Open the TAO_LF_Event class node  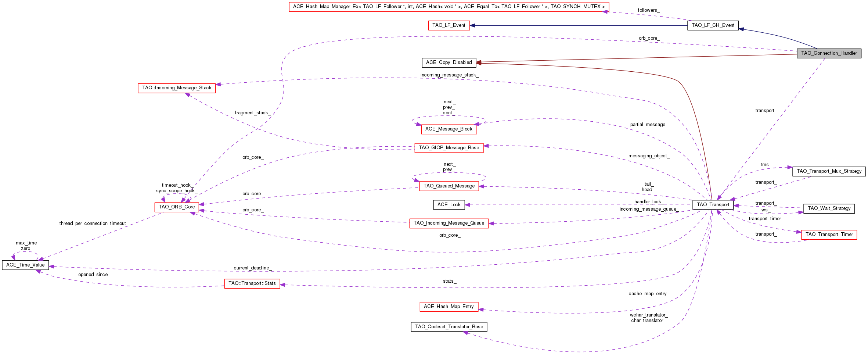click(449, 25)
